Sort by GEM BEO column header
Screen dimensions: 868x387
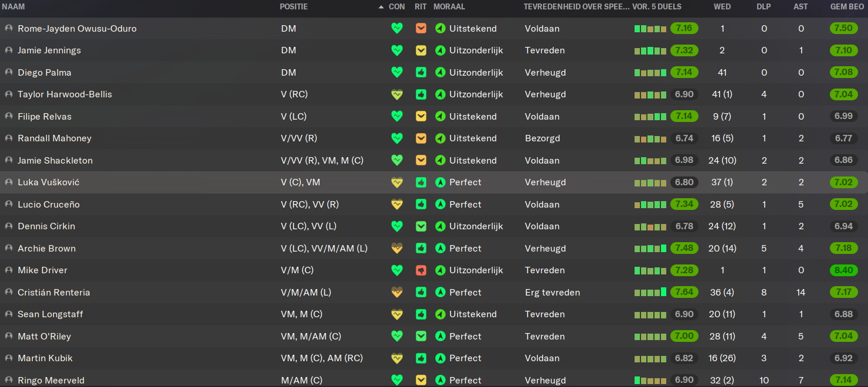(847, 7)
